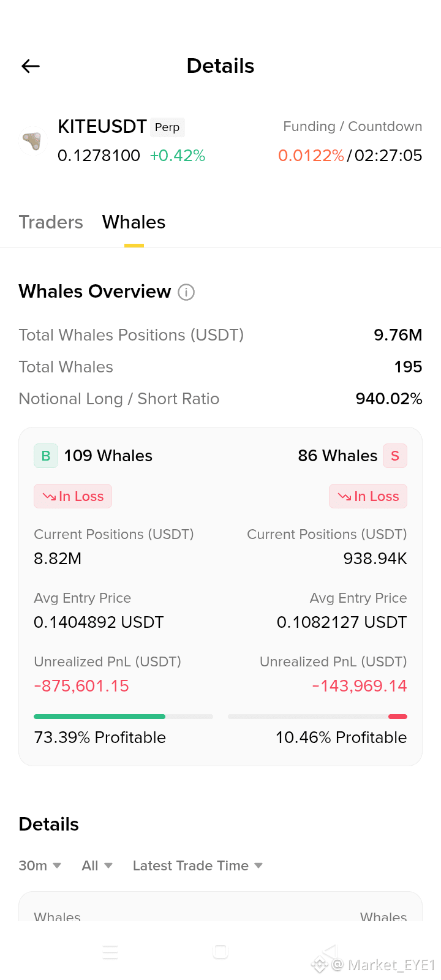The height and width of the screenshot is (980, 441).
Task: Tap the 940.02% long/short ratio value
Action: click(x=389, y=399)
